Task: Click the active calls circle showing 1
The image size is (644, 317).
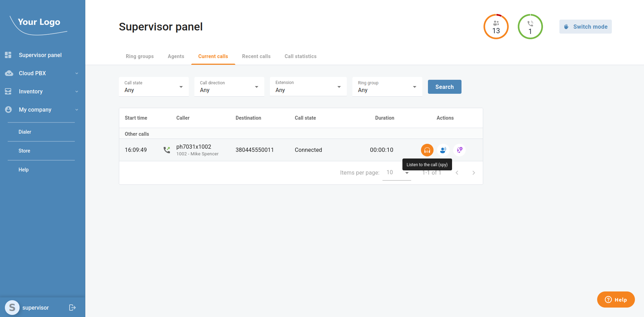Action: (530, 27)
